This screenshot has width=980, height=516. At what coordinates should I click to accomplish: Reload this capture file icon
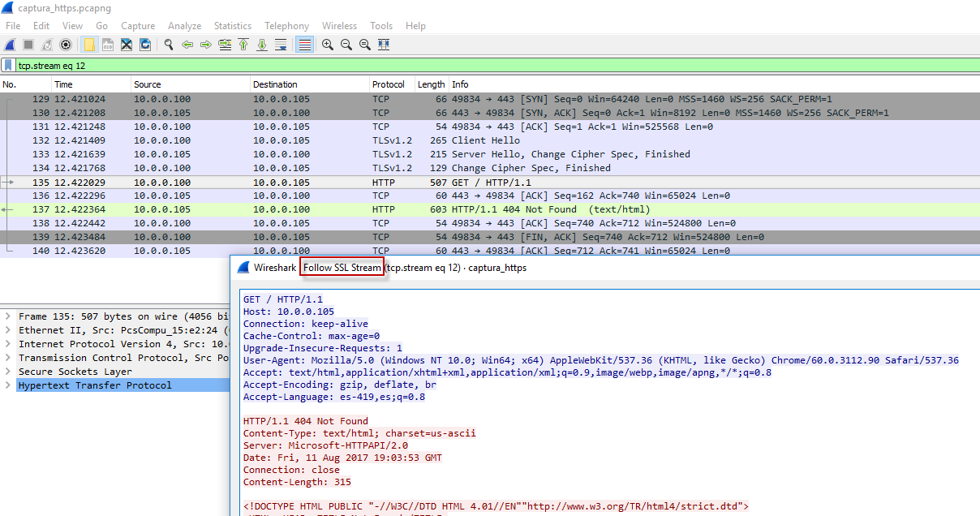145,45
